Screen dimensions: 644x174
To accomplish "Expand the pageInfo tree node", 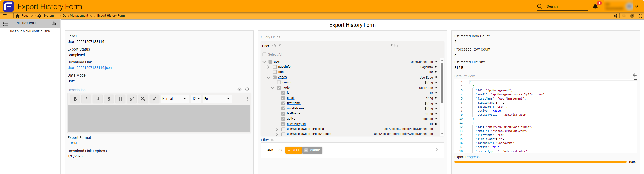I will [x=268, y=67].
